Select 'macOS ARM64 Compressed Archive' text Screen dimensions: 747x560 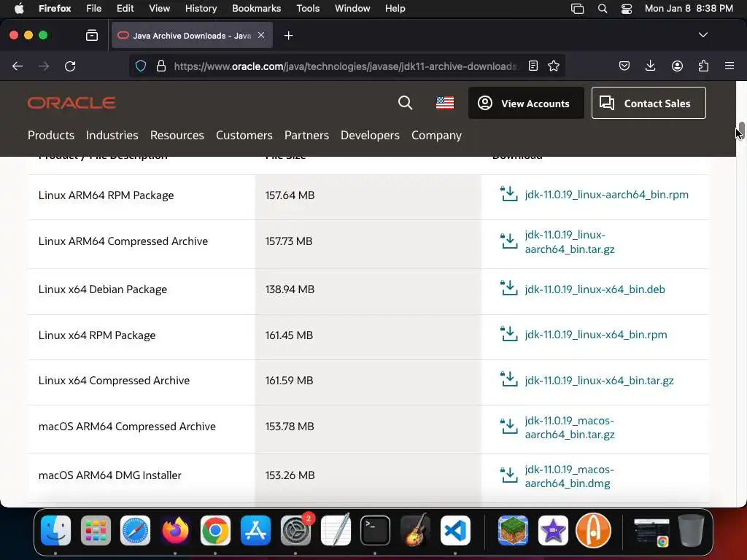(127, 426)
